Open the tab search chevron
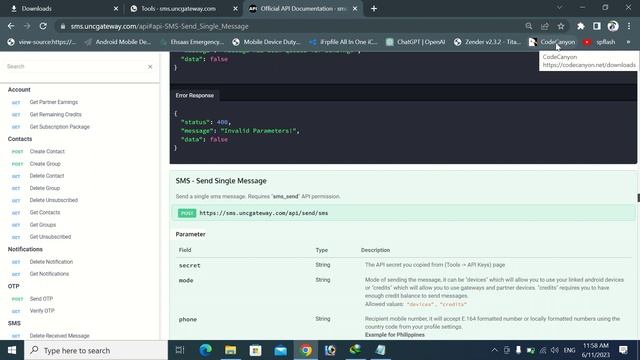Viewport: 640px width, 360px height. [x=559, y=8]
